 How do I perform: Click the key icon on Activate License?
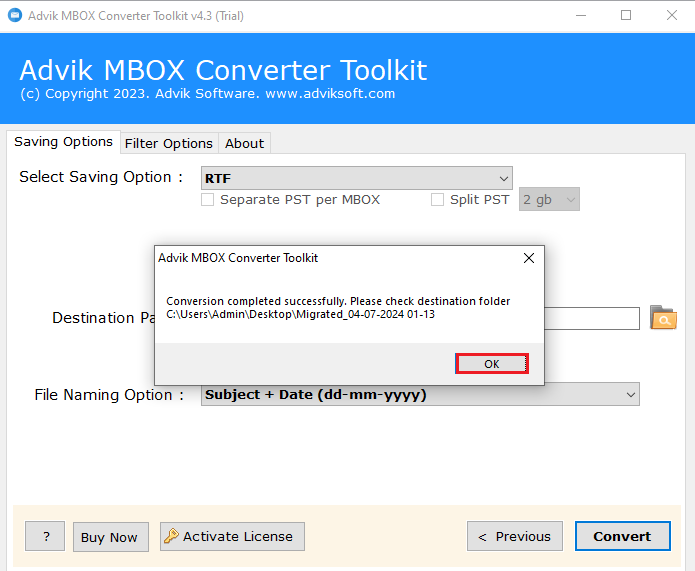[x=171, y=536]
